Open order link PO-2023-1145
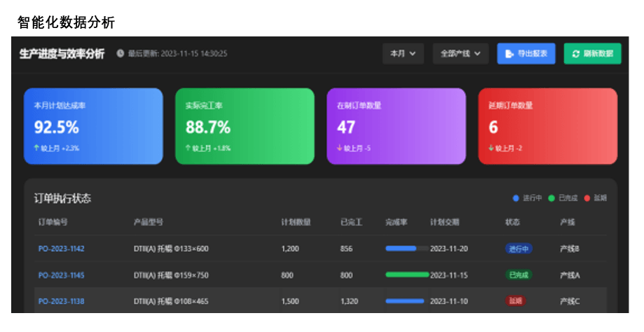The width and height of the screenshot is (644, 332). 61,275
